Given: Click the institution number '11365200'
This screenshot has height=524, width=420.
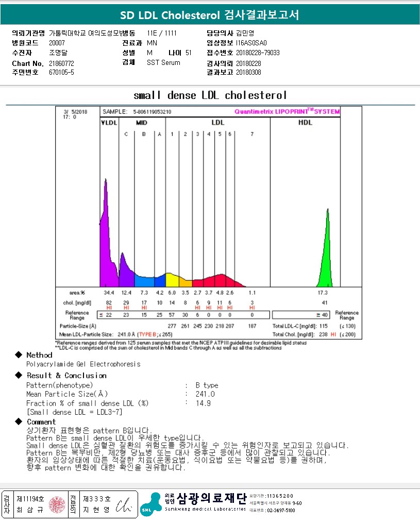Looking at the screenshot, I should pyautogui.click(x=280, y=496).
